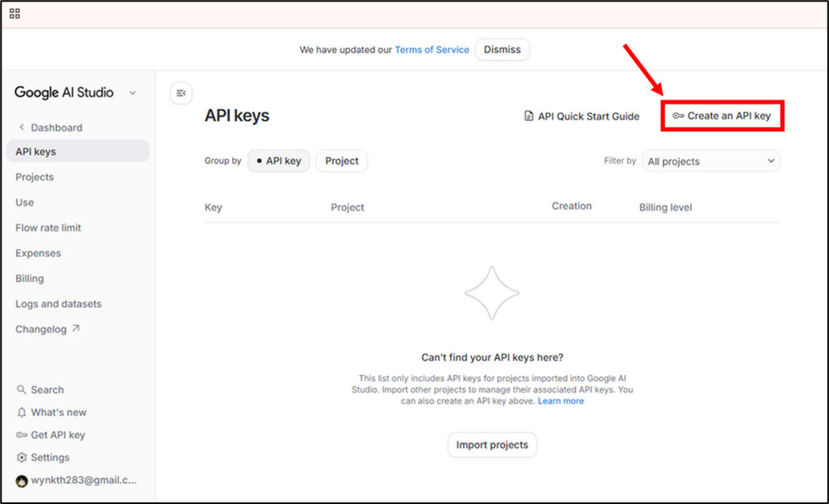The height and width of the screenshot is (504, 829).
Task: Open Changelog via its external link icon
Action: tap(78, 329)
